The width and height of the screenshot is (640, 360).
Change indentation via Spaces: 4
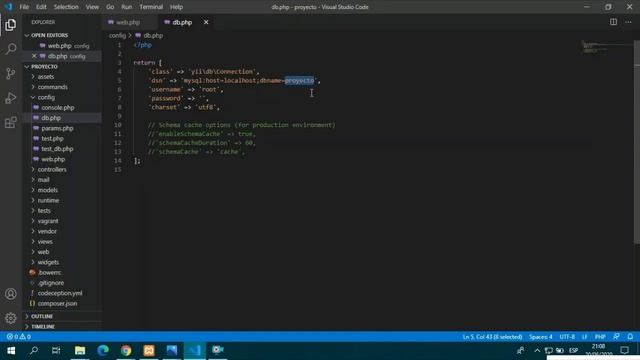click(540, 337)
